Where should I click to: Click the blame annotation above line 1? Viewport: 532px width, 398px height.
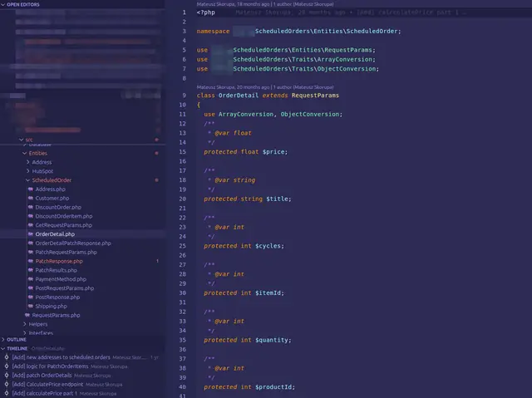coord(265,4)
